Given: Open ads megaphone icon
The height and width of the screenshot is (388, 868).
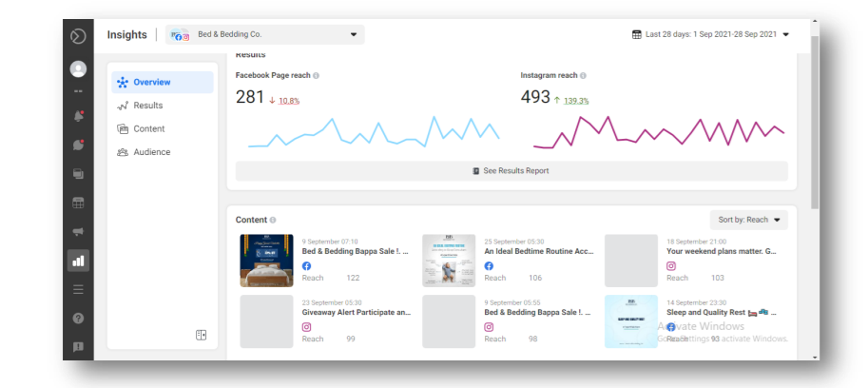Looking at the screenshot, I should (x=78, y=231).
